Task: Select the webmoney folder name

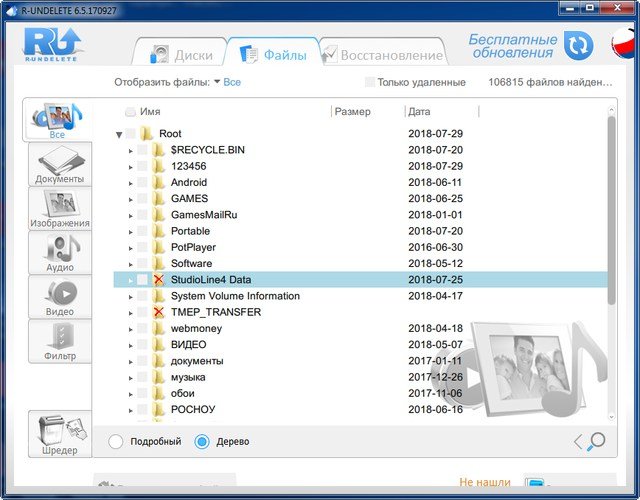Action: [196, 328]
